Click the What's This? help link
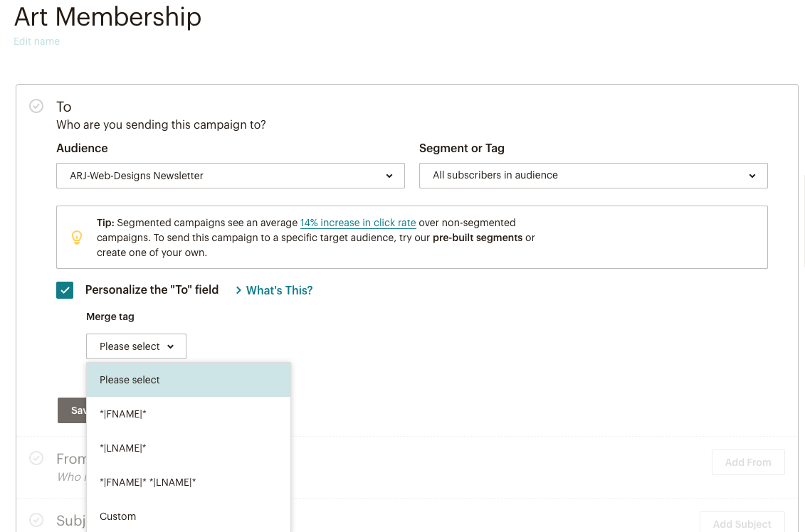 pyautogui.click(x=279, y=290)
